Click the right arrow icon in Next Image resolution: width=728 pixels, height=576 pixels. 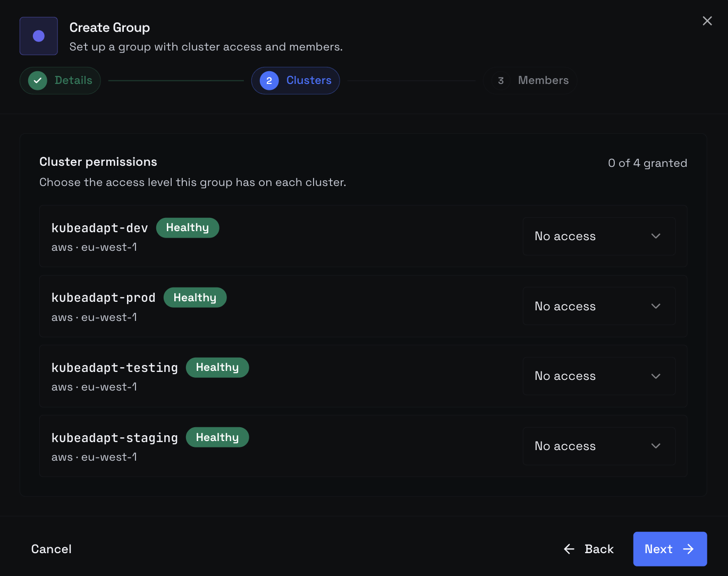coord(689,549)
